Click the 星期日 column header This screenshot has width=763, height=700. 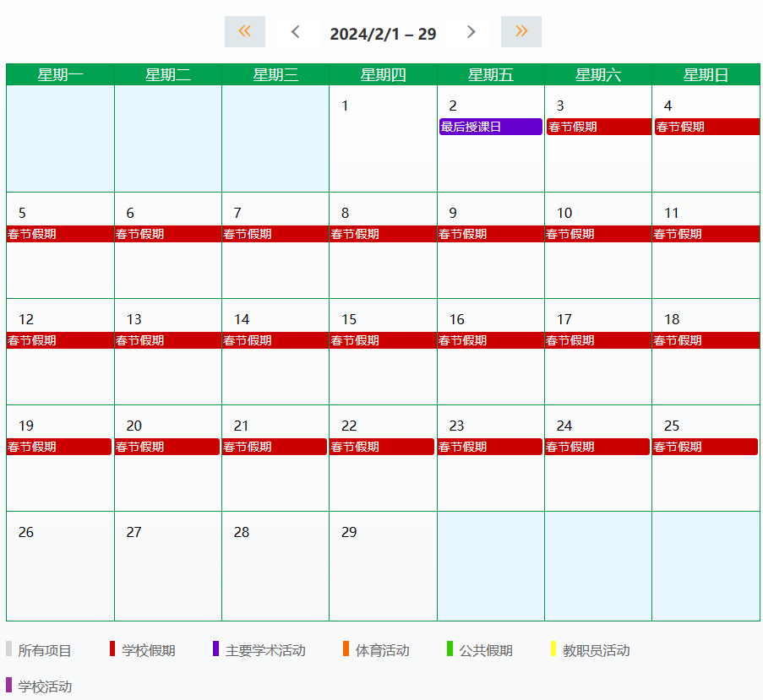[706, 75]
